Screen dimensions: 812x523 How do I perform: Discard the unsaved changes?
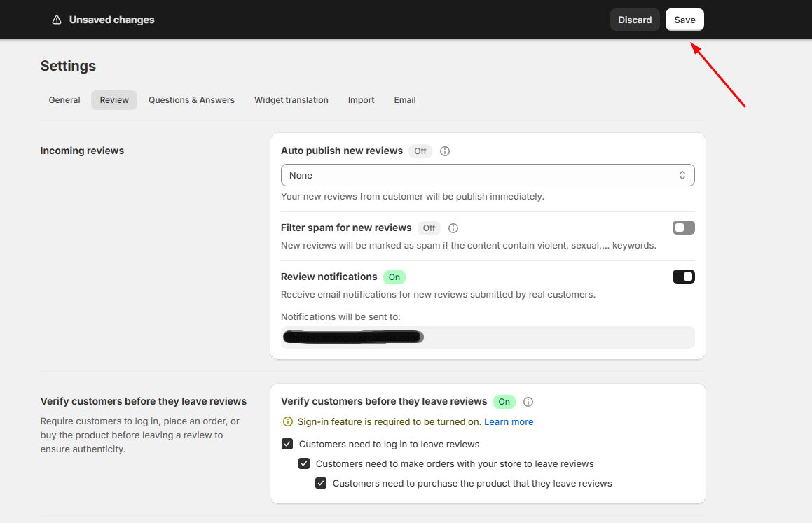point(635,20)
